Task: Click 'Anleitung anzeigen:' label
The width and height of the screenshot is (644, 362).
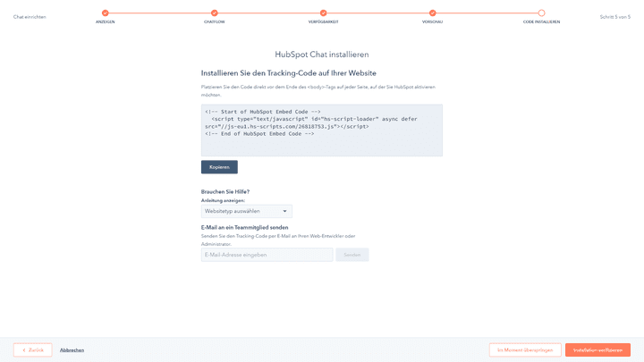Action: click(223, 201)
